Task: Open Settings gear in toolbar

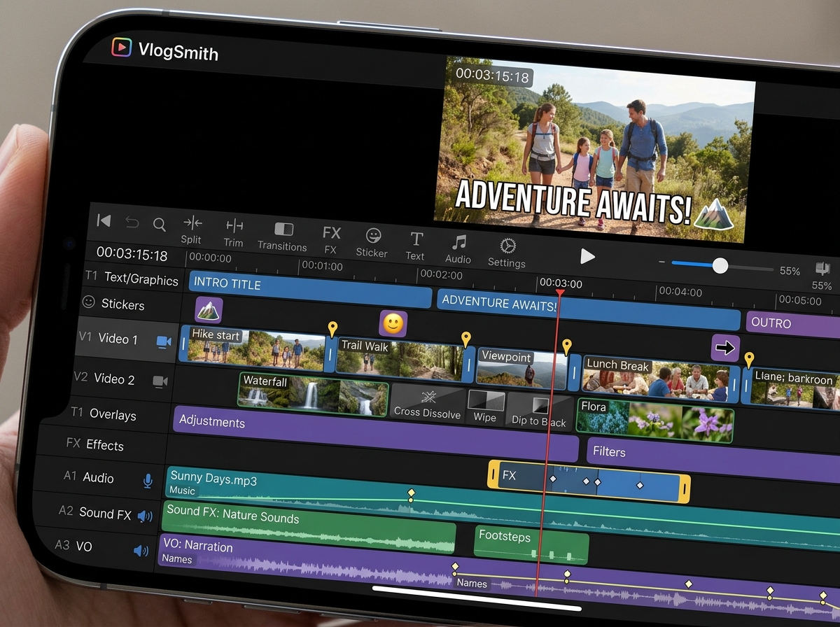Action: click(507, 253)
